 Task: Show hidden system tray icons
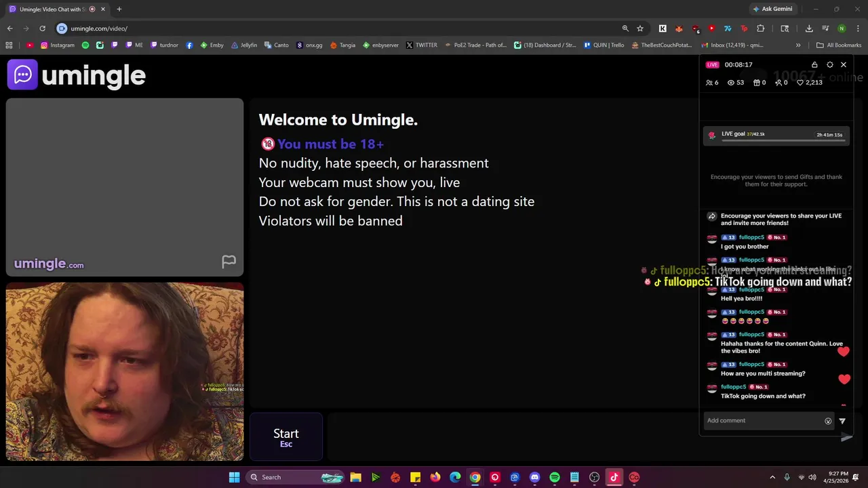(x=772, y=477)
